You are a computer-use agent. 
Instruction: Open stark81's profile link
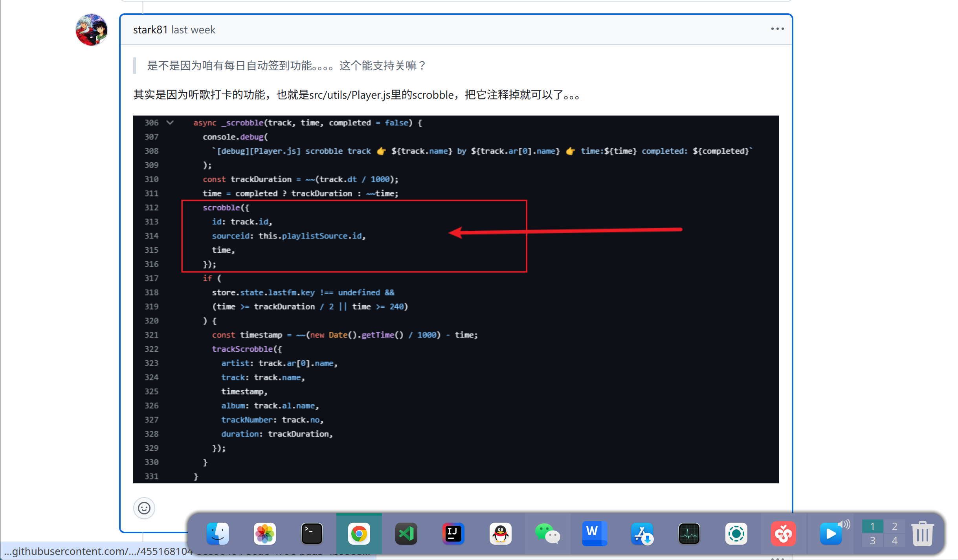[150, 29]
